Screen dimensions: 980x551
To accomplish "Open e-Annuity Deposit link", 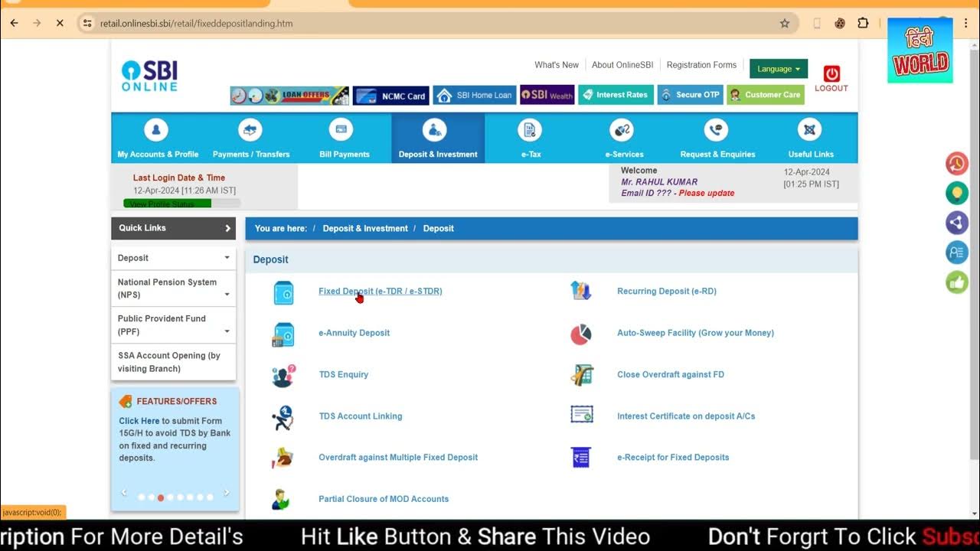I will [x=354, y=333].
